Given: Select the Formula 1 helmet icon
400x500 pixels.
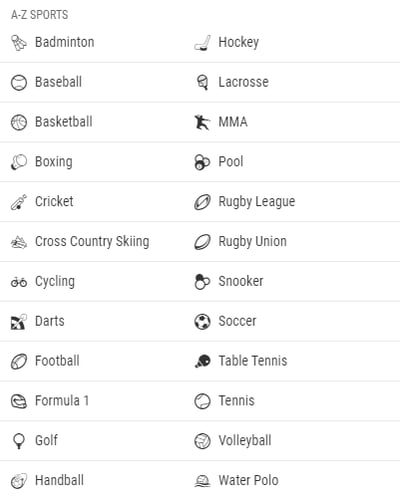Looking at the screenshot, I should [19, 401].
